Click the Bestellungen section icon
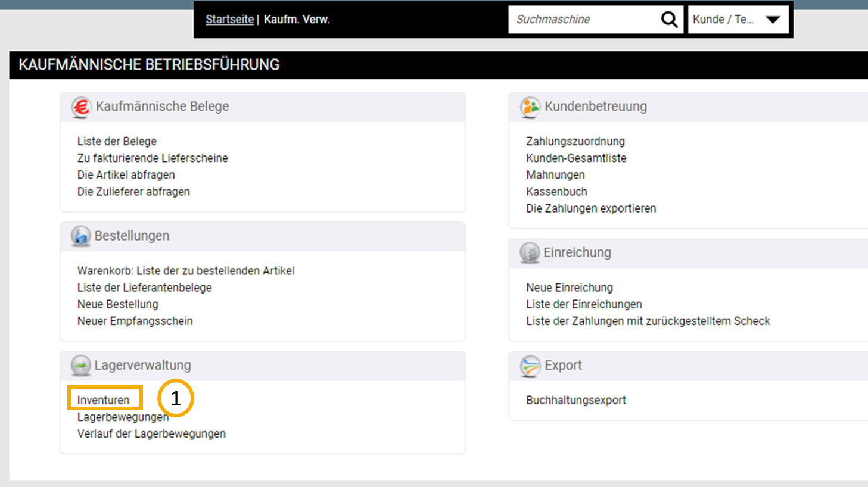Viewport: 868px width, 487px height. tap(80, 236)
